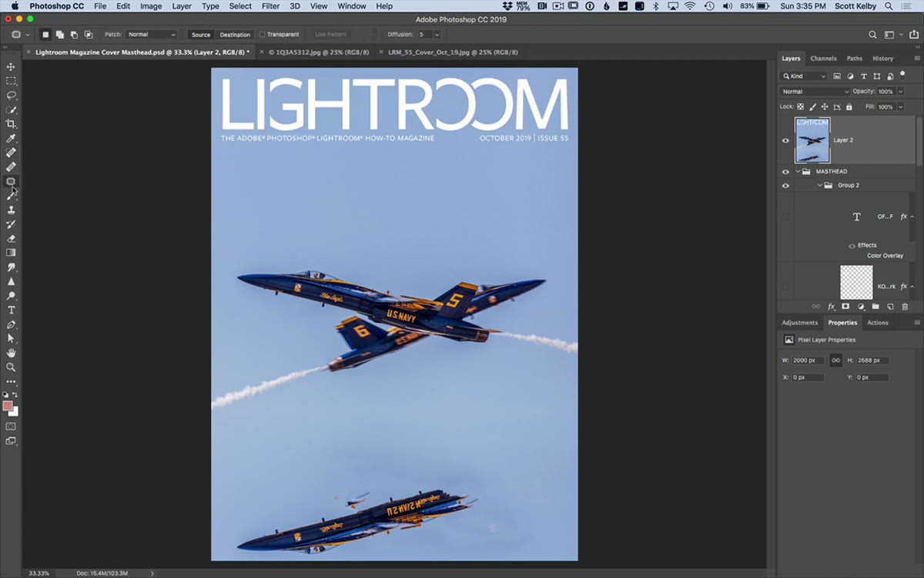Image resolution: width=924 pixels, height=578 pixels.
Task: Toggle link width and height in Properties
Action: tap(835, 360)
